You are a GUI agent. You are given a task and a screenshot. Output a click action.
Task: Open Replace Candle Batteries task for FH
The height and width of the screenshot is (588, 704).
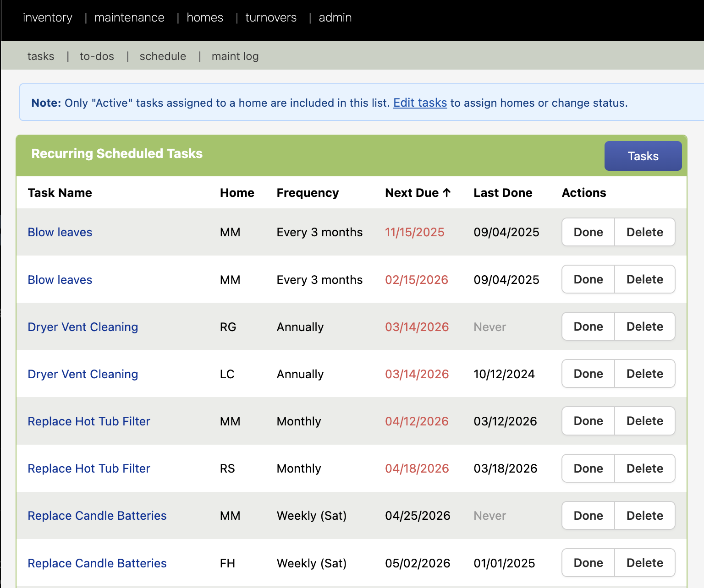pyautogui.click(x=97, y=563)
